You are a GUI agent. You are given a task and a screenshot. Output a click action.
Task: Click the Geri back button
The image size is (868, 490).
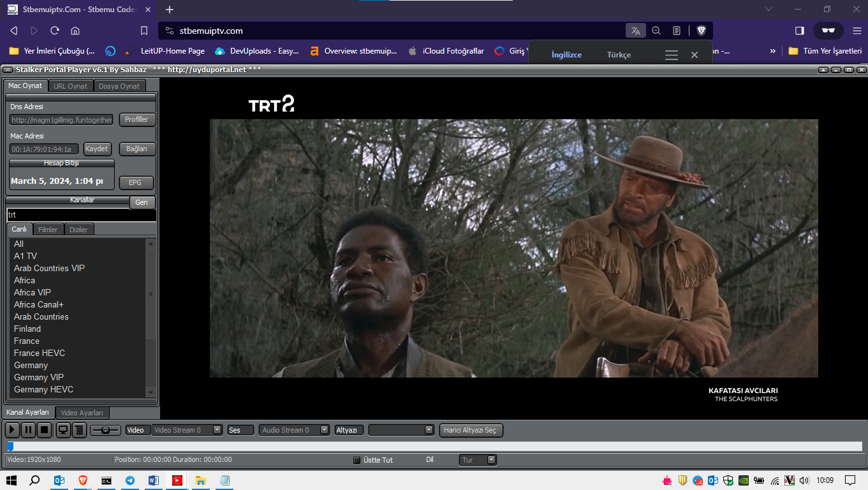[x=142, y=202]
